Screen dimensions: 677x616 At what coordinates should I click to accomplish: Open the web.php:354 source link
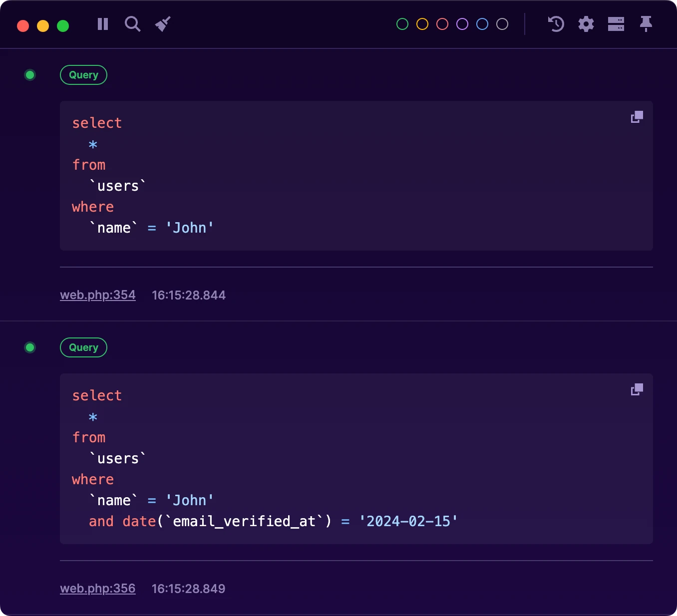coord(98,295)
